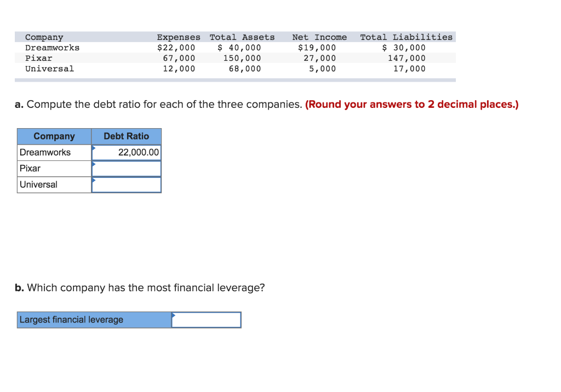The width and height of the screenshot is (561, 392).
Task: Click the Expenses column header in data table
Action: pyautogui.click(x=179, y=37)
